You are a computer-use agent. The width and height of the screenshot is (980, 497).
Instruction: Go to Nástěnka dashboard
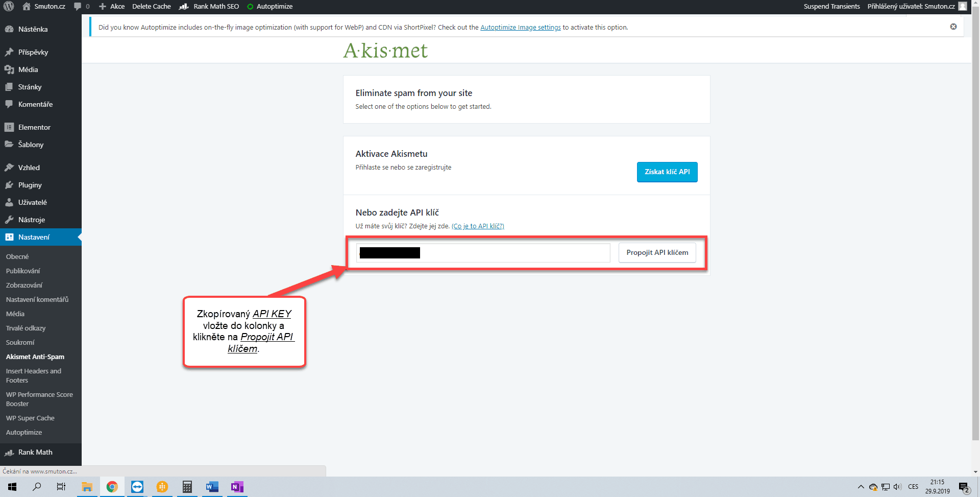coord(41,29)
